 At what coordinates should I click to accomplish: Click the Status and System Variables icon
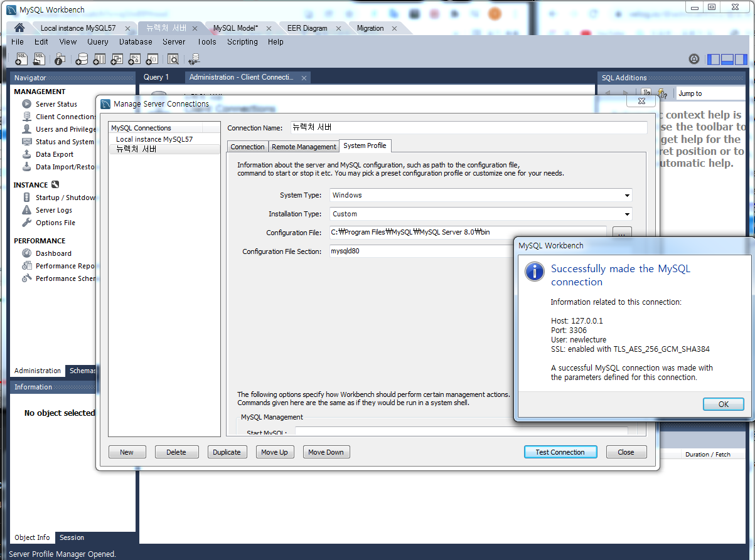click(26, 142)
